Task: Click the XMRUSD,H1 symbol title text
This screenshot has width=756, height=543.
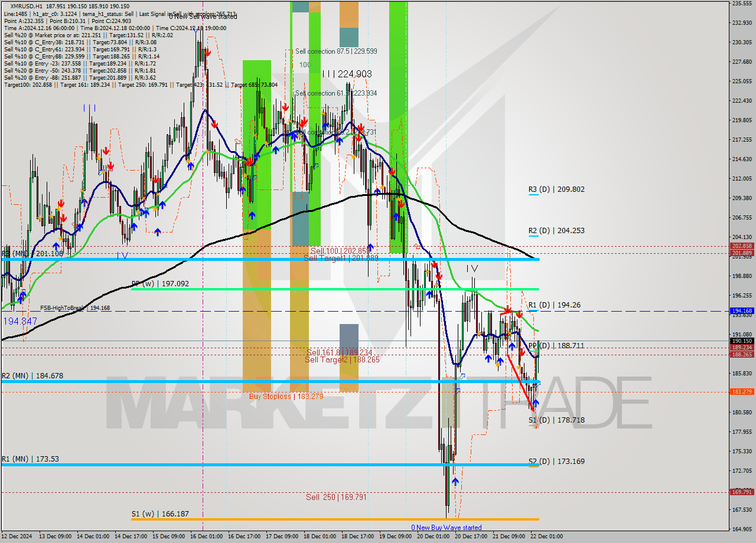Action: tap(26, 6)
